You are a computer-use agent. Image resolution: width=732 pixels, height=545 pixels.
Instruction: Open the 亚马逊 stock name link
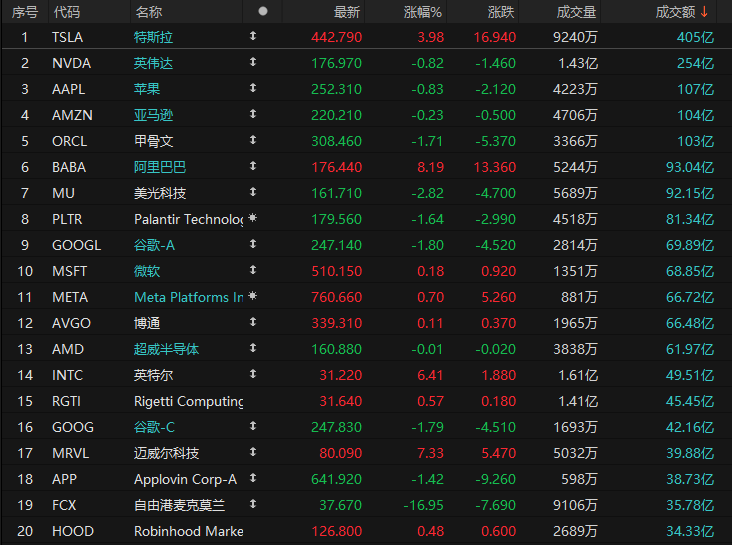154,115
